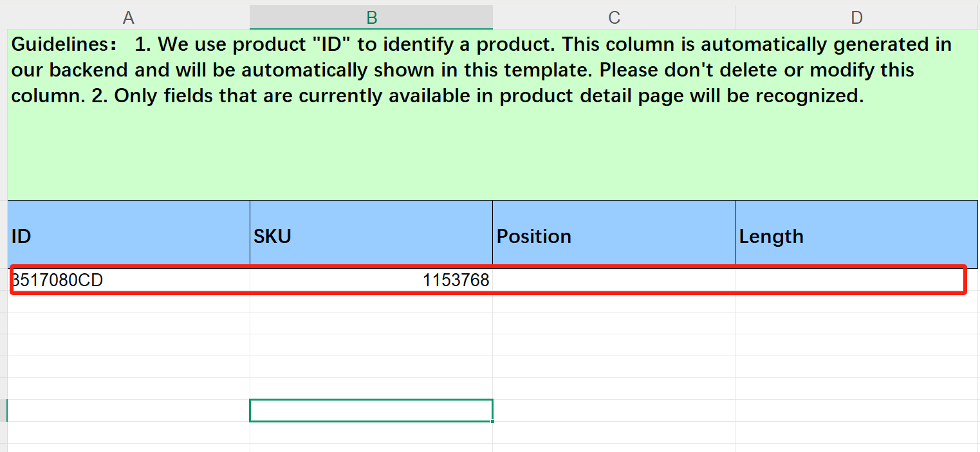Click the cell containing 3517080CD
This screenshot has width=980, height=452.
(129, 280)
